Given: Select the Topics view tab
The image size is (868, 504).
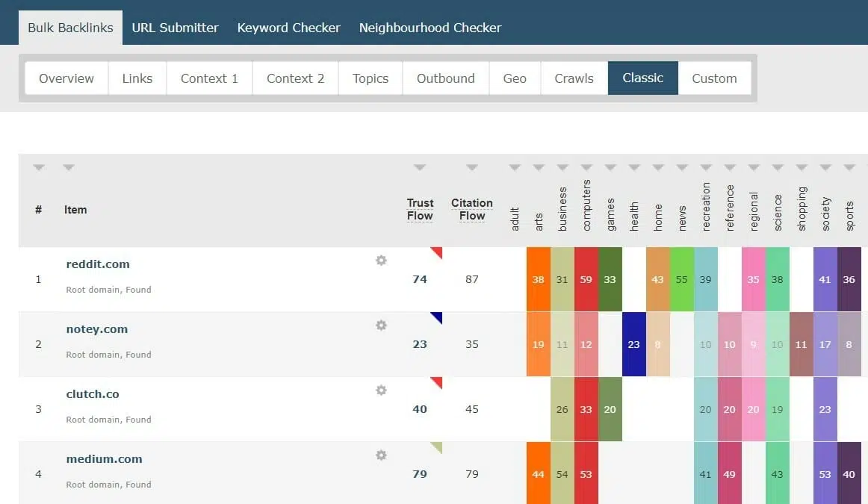Looking at the screenshot, I should tap(371, 78).
